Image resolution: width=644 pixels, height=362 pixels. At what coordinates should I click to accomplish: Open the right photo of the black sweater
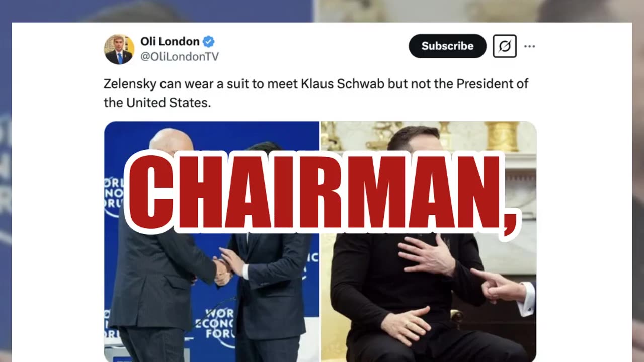click(x=429, y=241)
